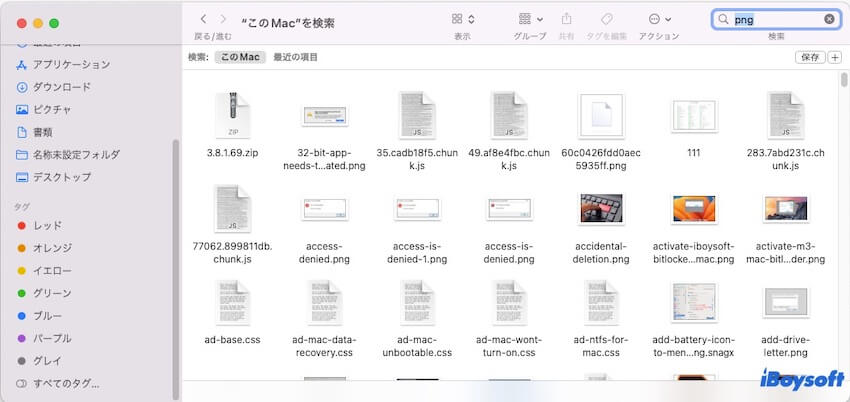Click the Share toolbar icon
The image size is (850, 402).
566,19
